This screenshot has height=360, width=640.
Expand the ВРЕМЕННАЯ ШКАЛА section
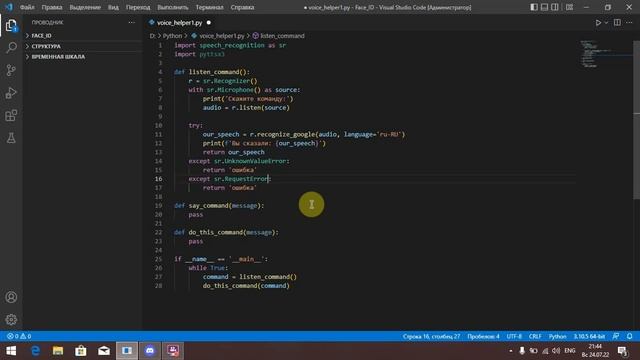82,57
